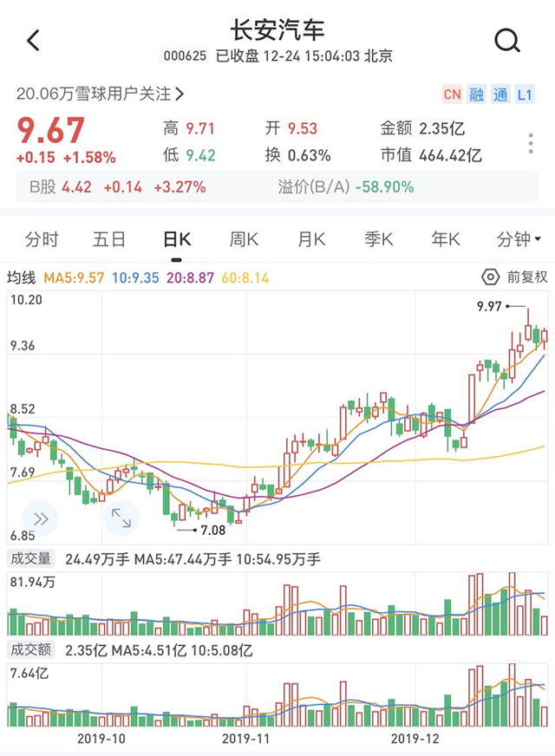The width and height of the screenshot is (555, 756).
Task: Tap the 融 margin trading badge
Action: [476, 94]
